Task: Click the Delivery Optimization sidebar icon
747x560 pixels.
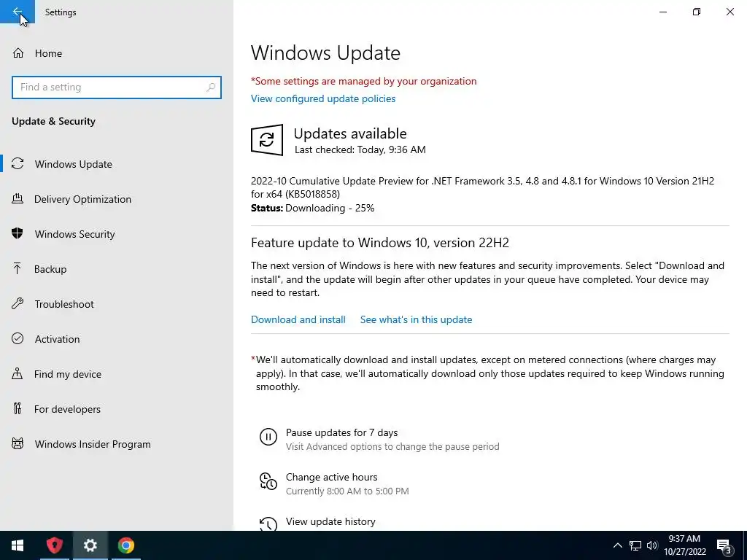Action: point(18,199)
